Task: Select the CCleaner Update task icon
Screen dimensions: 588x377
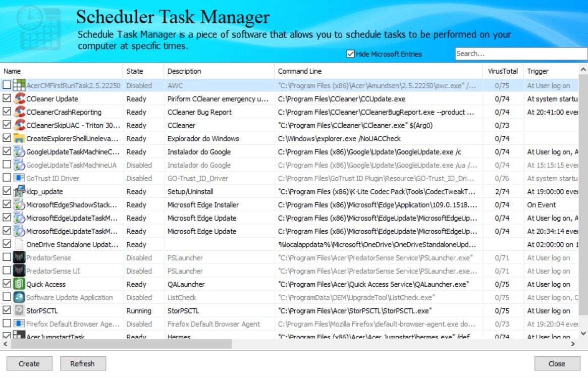Action: [19, 98]
